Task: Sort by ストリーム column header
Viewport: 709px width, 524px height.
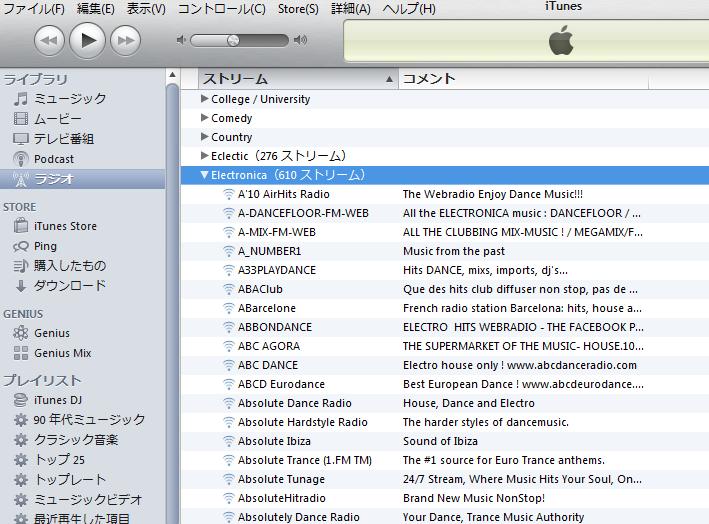Action: click(x=298, y=79)
